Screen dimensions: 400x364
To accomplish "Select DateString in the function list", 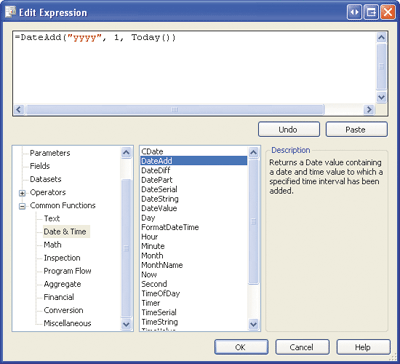I will (160, 199).
